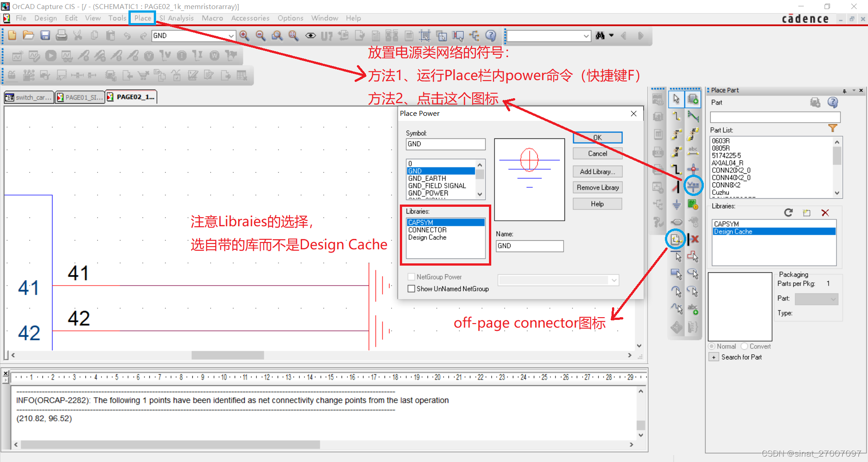Select the Place No Connect tool

pos(695,239)
